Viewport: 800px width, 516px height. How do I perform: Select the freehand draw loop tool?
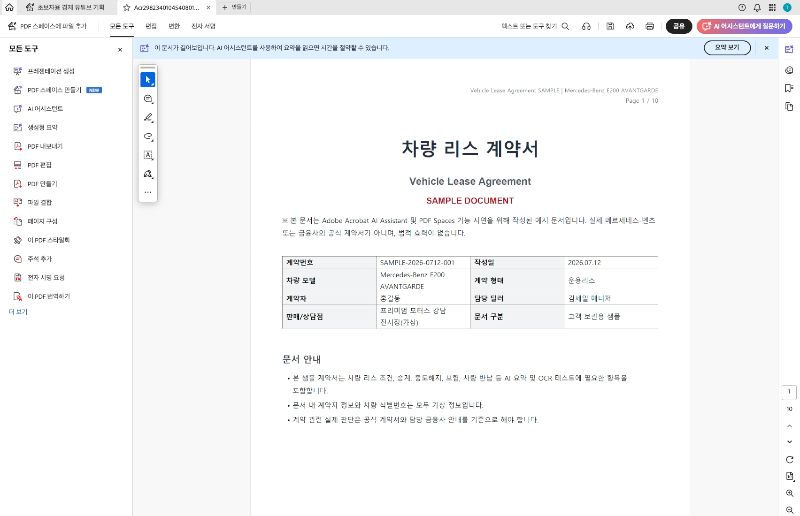click(x=148, y=136)
